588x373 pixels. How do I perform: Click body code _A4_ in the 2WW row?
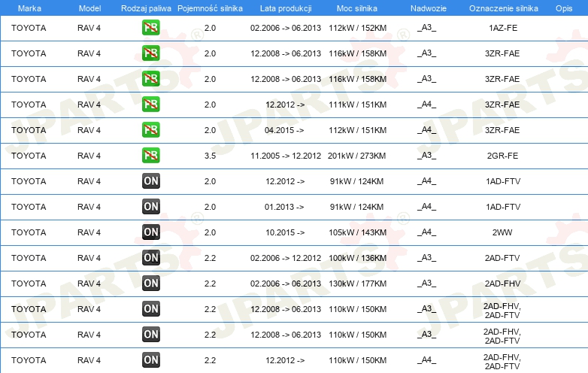point(427,232)
